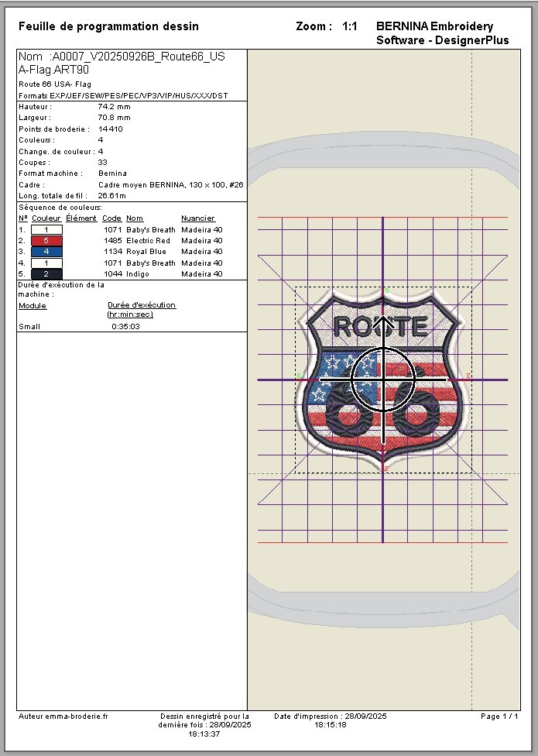The width and height of the screenshot is (538, 756).
Task: Click the "Change. de couleur :" label
Action: pyautogui.click(x=57, y=151)
